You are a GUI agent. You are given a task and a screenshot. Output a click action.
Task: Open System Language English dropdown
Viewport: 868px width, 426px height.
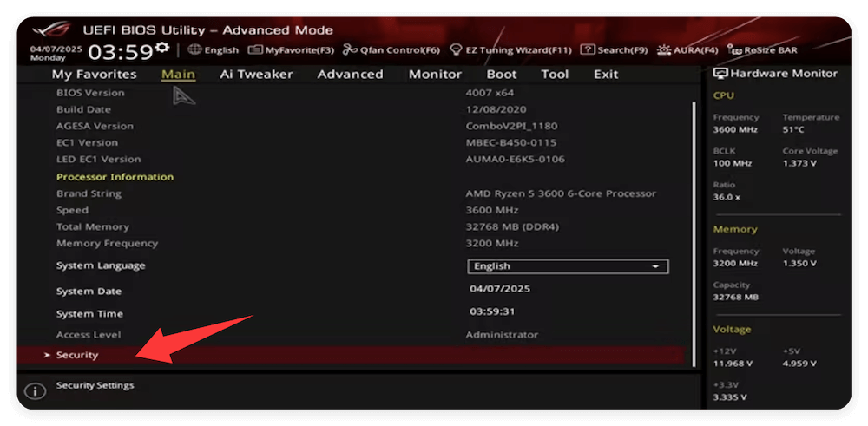click(x=568, y=266)
